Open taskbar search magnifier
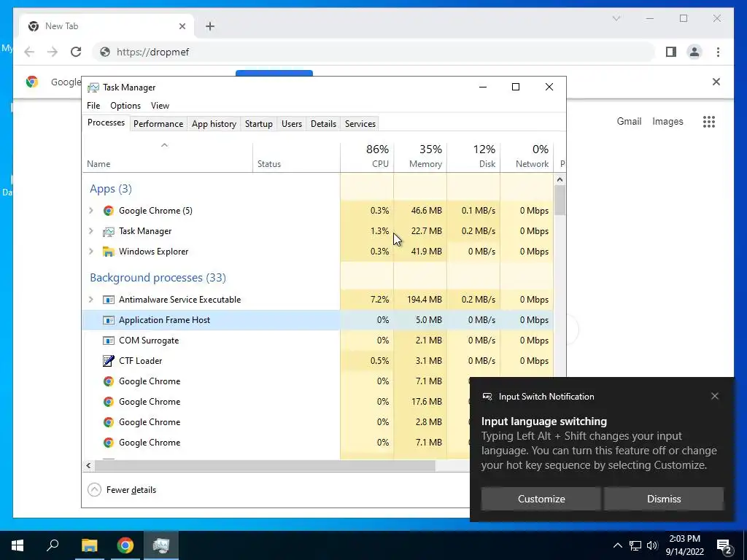 [53, 545]
